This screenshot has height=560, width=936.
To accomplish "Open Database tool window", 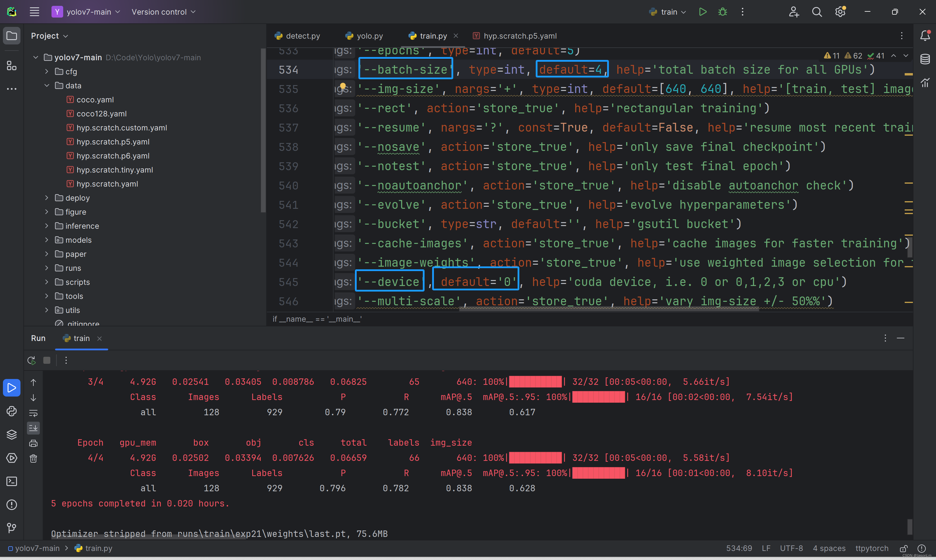I will point(925,59).
